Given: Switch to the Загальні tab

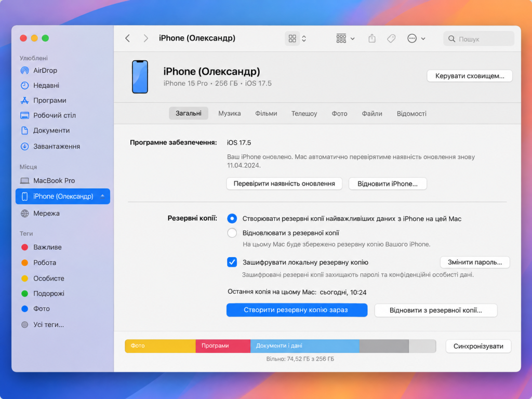Looking at the screenshot, I should (188, 113).
